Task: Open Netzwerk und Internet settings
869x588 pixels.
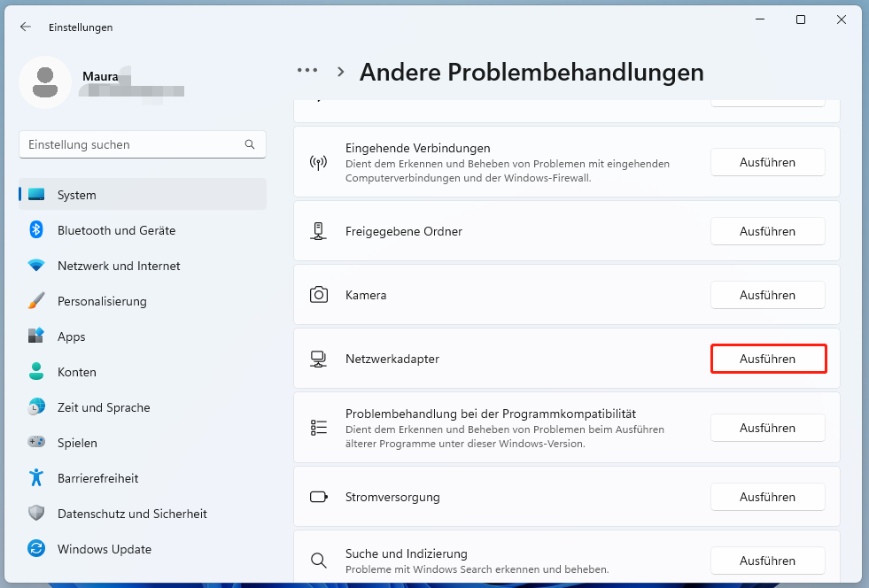Action: (x=143, y=266)
